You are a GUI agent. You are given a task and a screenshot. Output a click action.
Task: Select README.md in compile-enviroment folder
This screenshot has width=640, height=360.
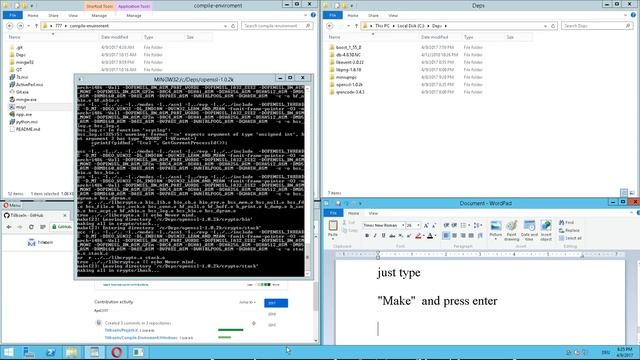pyautogui.click(x=28, y=129)
